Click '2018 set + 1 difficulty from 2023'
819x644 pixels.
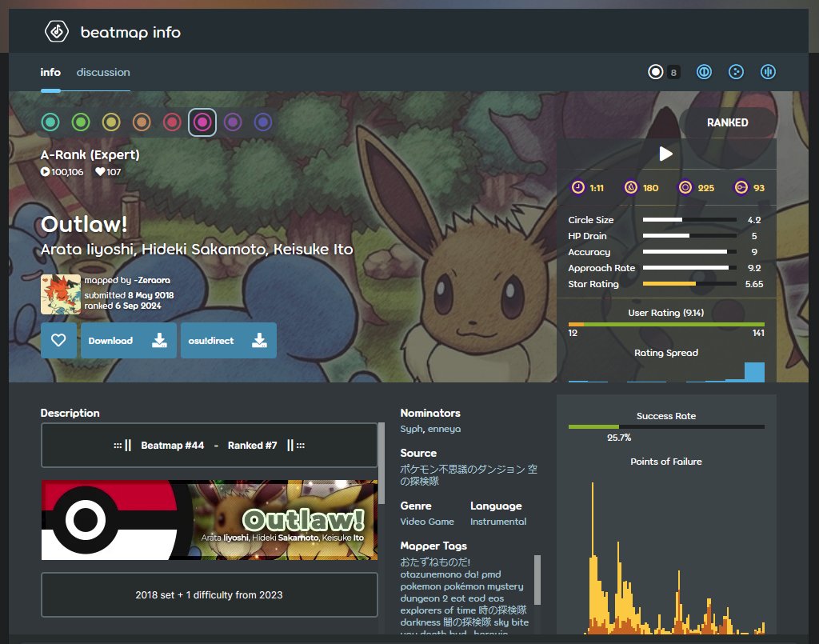click(209, 595)
